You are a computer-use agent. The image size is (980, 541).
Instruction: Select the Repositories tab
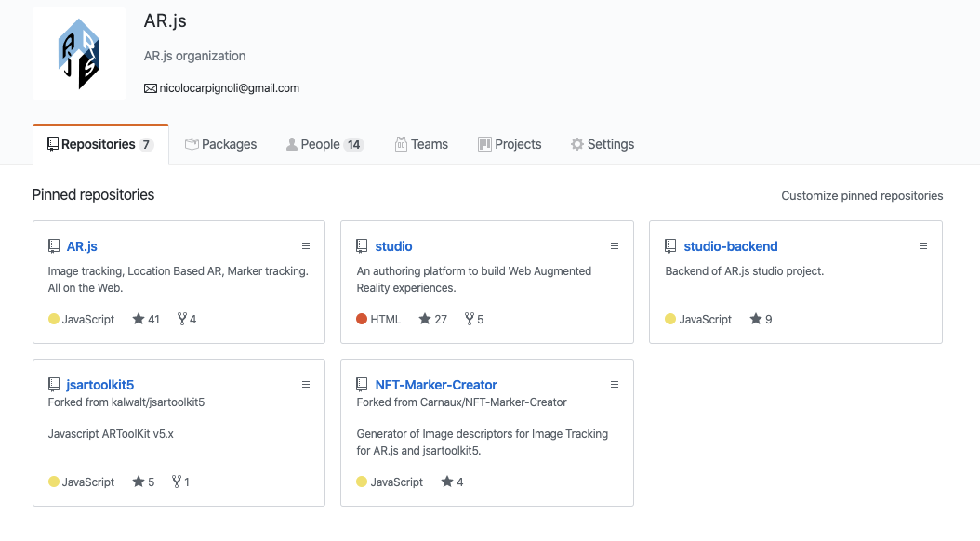point(99,144)
